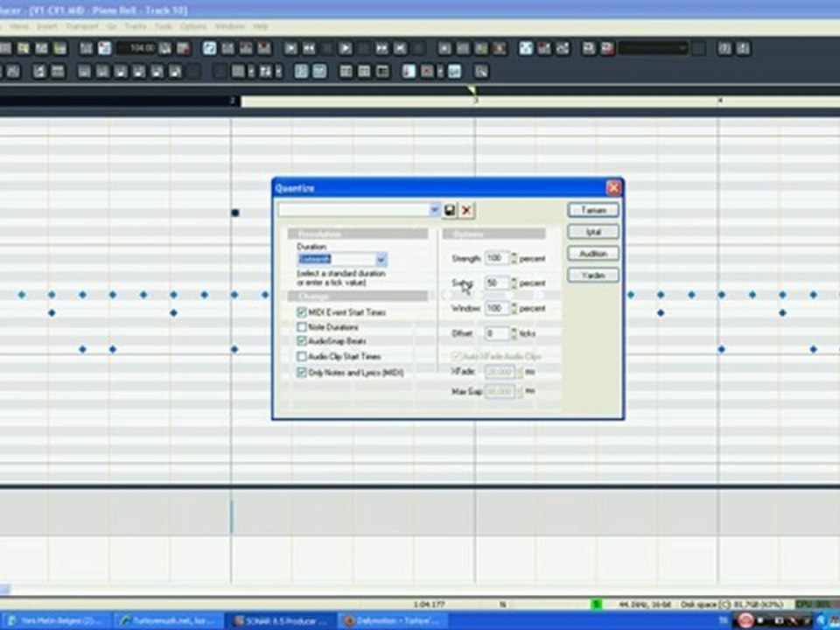Switch to the Dailymotion taskbar window

(393, 621)
